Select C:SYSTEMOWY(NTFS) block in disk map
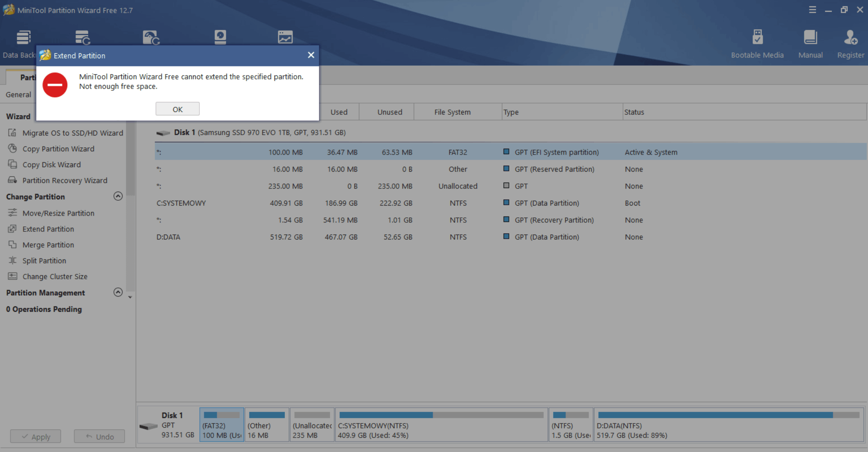The width and height of the screenshot is (868, 452). point(441,425)
